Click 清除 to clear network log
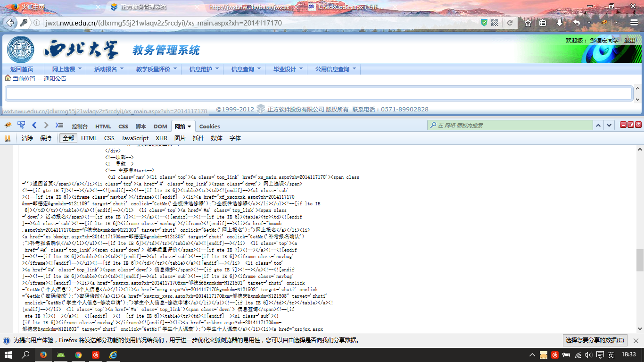Viewport: 644px width, 362px height. pos(27,138)
